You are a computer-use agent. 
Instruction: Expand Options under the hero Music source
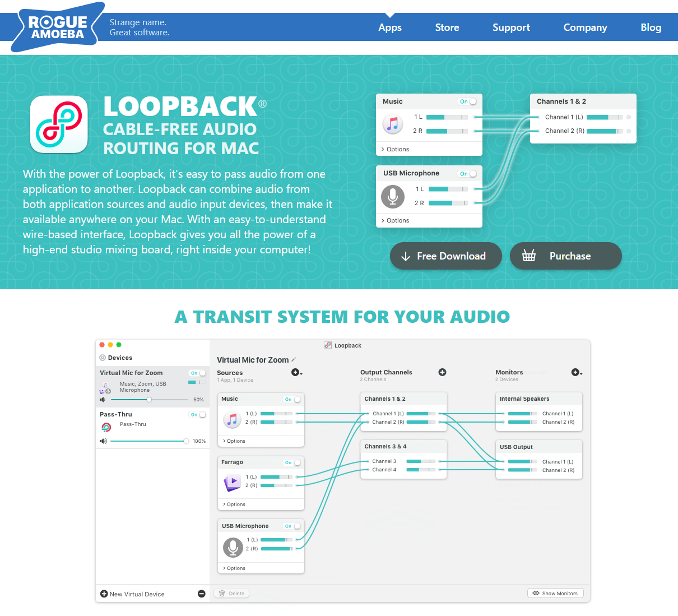click(x=396, y=149)
